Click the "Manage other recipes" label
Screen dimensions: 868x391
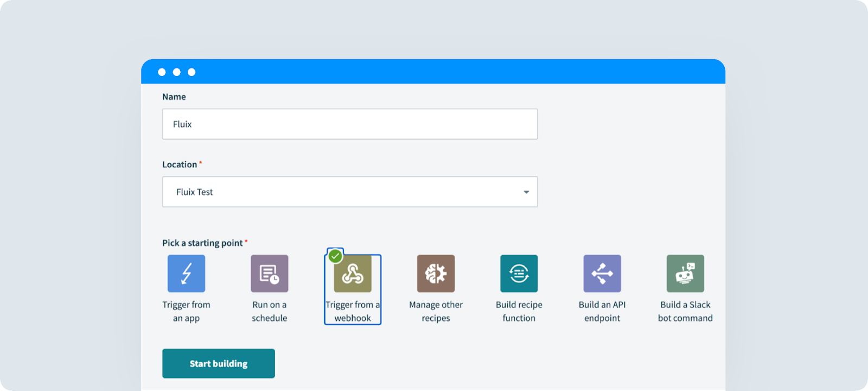click(436, 311)
